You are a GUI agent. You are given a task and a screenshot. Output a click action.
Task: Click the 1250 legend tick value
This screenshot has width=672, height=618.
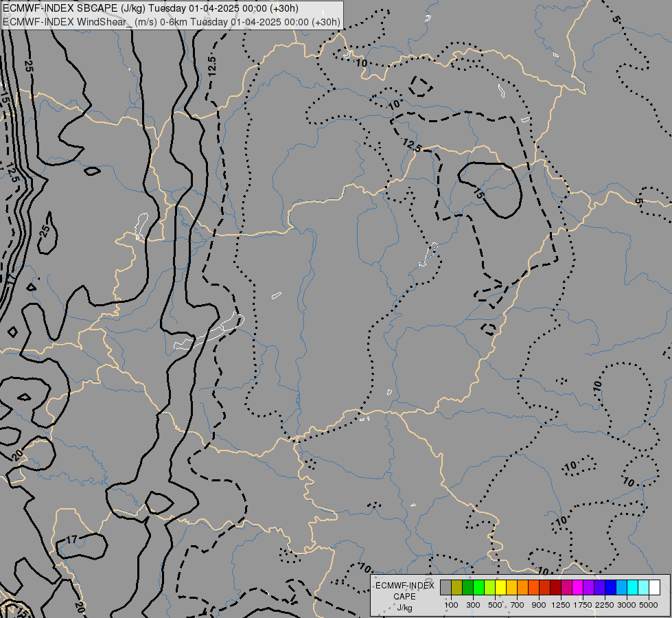561,605
